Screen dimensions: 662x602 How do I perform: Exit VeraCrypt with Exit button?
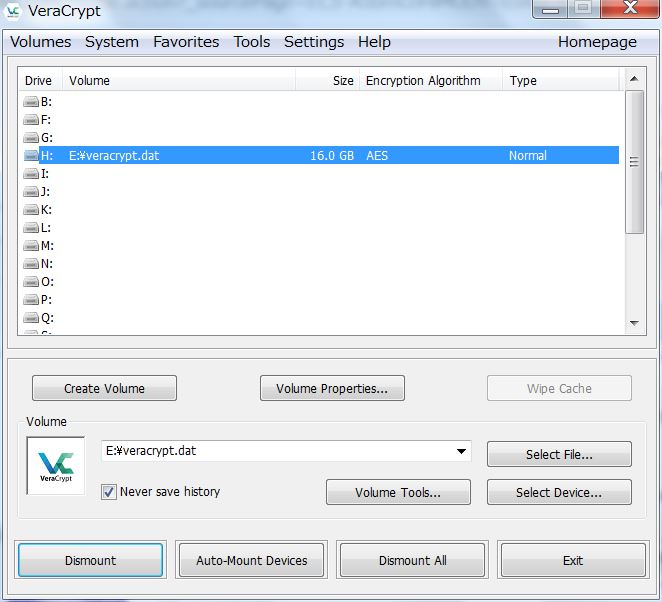tap(573, 560)
